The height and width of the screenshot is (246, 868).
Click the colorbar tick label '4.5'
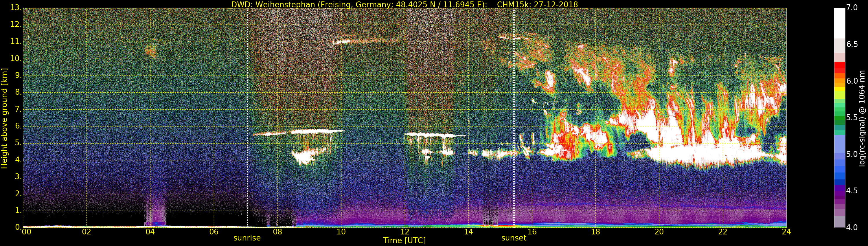pyautogui.click(x=852, y=190)
